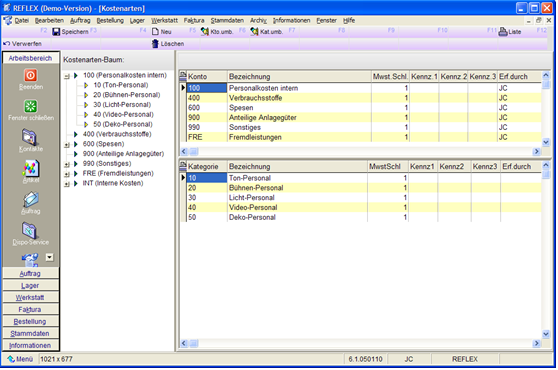Click the Fenster schließen icon
This screenshot has width=558, height=370.
pyautogui.click(x=31, y=106)
